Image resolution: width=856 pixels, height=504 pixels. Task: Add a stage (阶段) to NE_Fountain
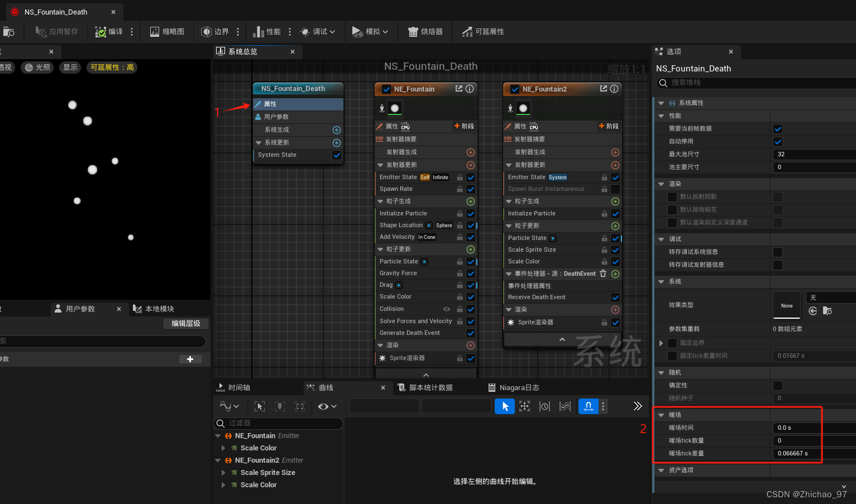pyautogui.click(x=464, y=126)
